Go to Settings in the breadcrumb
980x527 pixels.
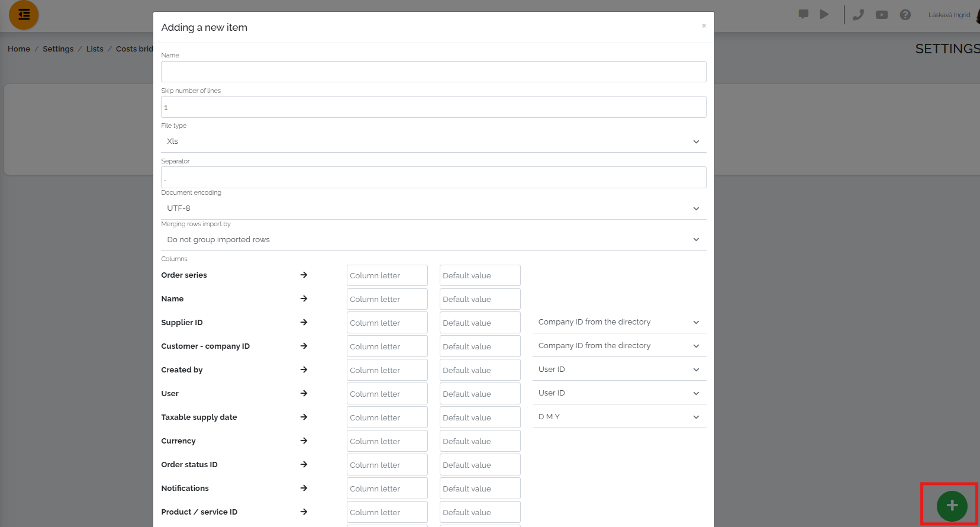58,49
